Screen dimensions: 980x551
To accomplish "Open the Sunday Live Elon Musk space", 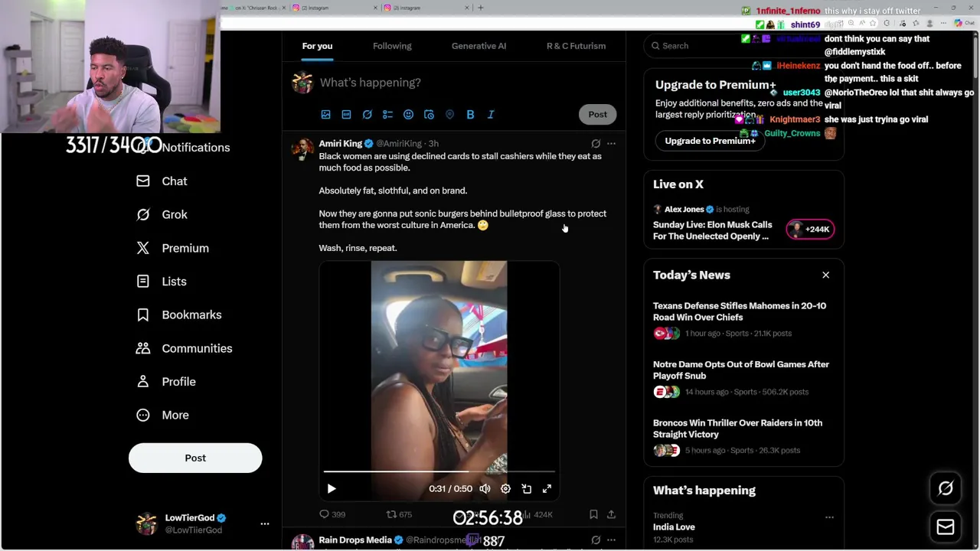I will point(712,230).
